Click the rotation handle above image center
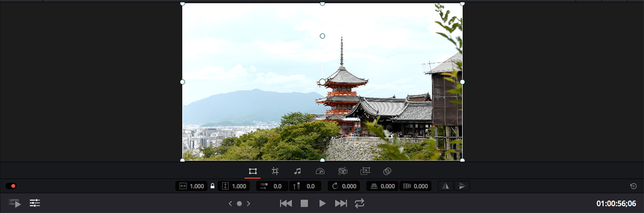Image resolution: width=644 pixels, height=213 pixels. click(x=322, y=36)
